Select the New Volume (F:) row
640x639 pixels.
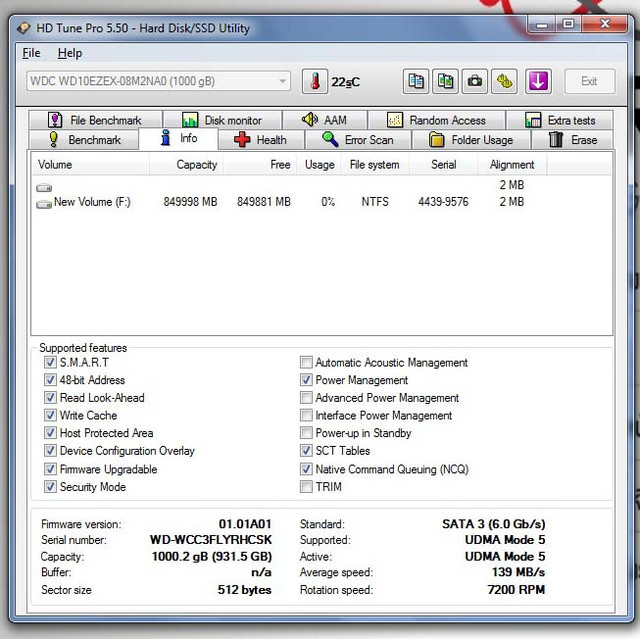[x=322, y=202]
